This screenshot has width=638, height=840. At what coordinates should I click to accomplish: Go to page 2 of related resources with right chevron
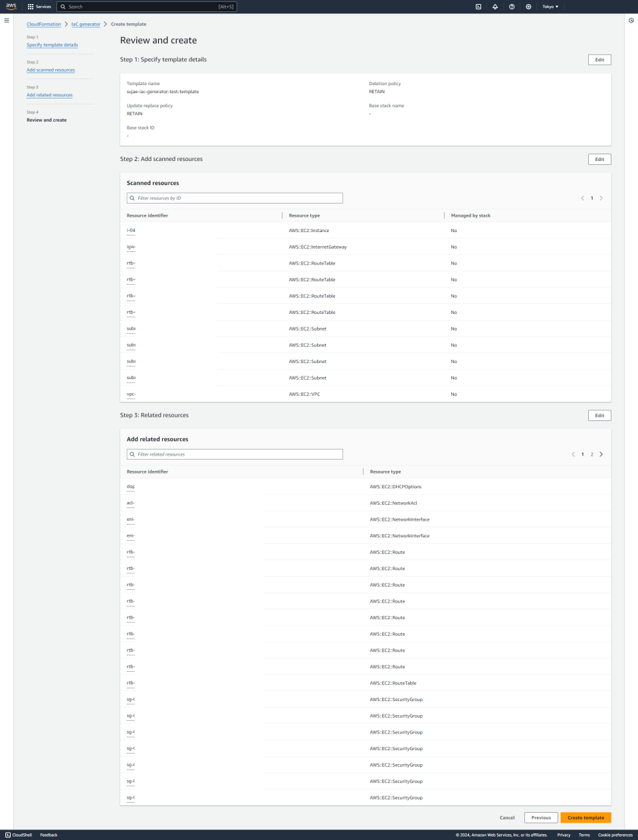pos(601,454)
